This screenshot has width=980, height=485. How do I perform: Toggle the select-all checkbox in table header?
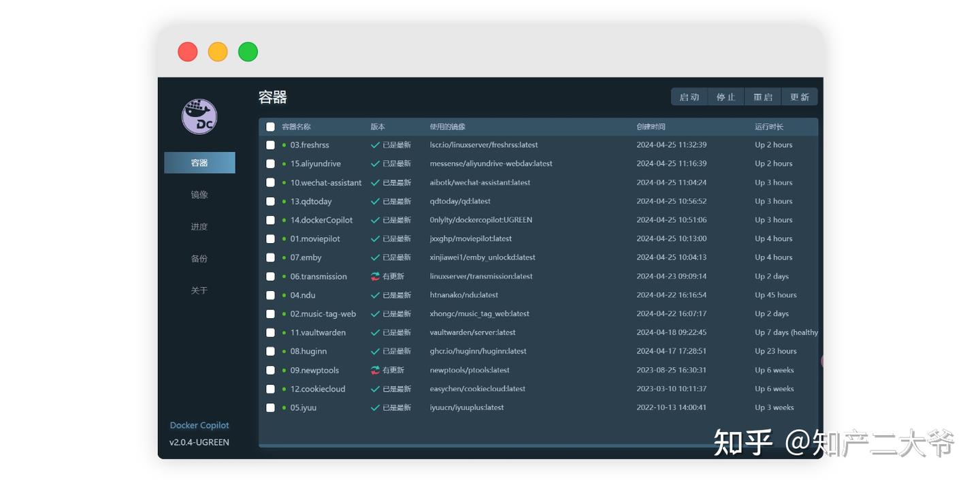pyautogui.click(x=270, y=127)
